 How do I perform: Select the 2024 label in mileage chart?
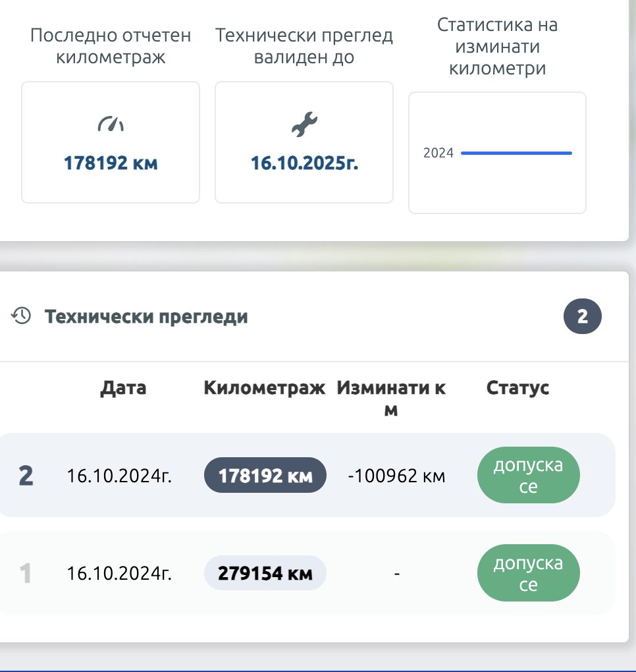(438, 153)
